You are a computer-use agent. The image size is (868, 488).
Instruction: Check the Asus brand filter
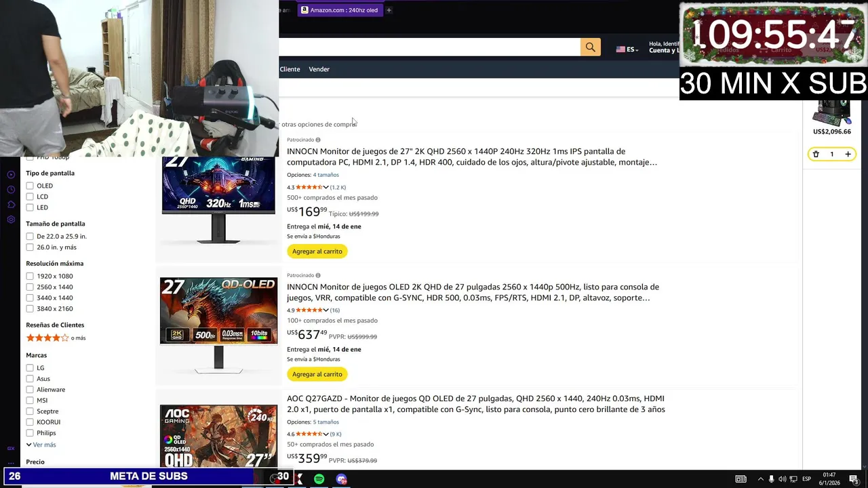(30, 379)
